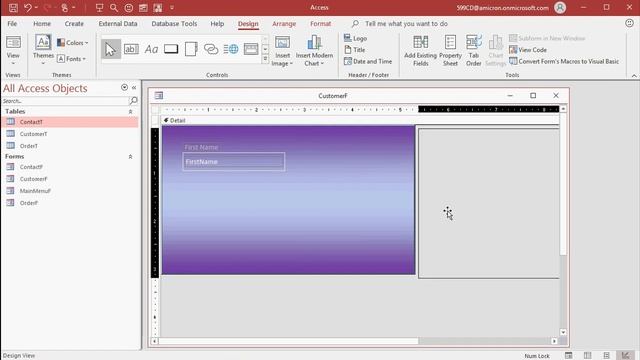This screenshot has height=360, width=640.
Task: Click the FirstName text box on the form
Action: click(x=233, y=162)
